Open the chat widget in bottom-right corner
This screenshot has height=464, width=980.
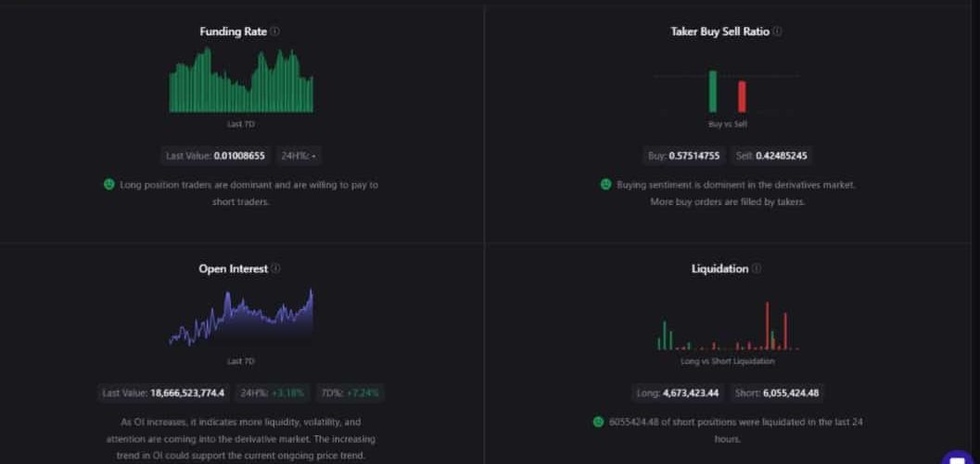tap(959, 456)
